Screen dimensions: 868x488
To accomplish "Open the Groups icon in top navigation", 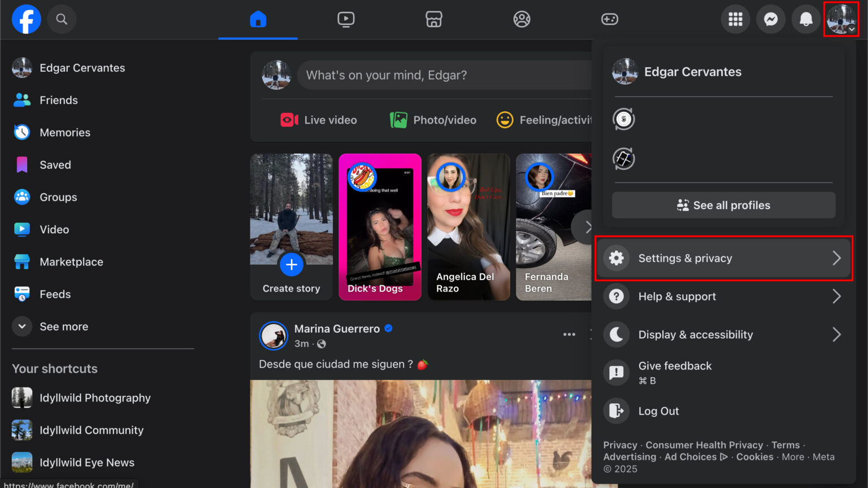I will click(x=522, y=19).
